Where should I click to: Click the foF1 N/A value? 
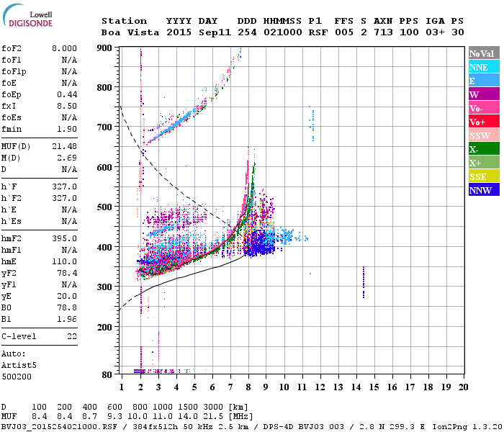pyautogui.click(x=69, y=60)
